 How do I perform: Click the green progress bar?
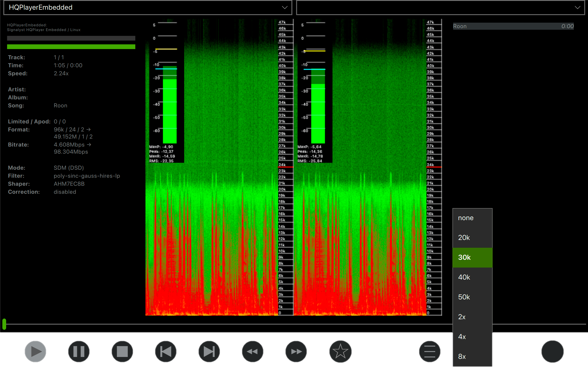click(x=71, y=47)
